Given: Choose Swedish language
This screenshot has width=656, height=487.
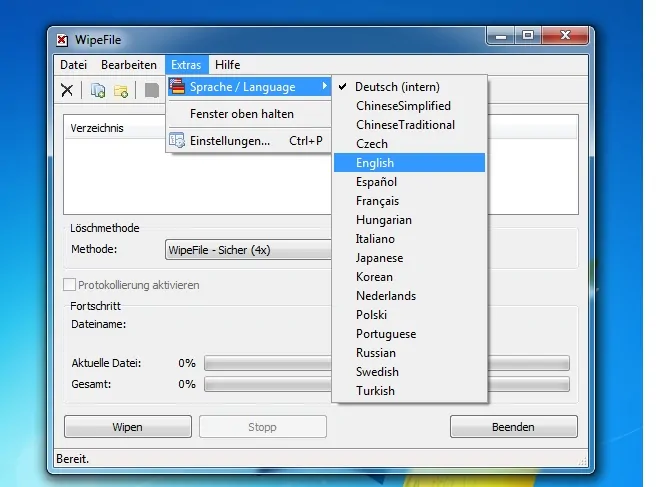Looking at the screenshot, I should 410,372.
